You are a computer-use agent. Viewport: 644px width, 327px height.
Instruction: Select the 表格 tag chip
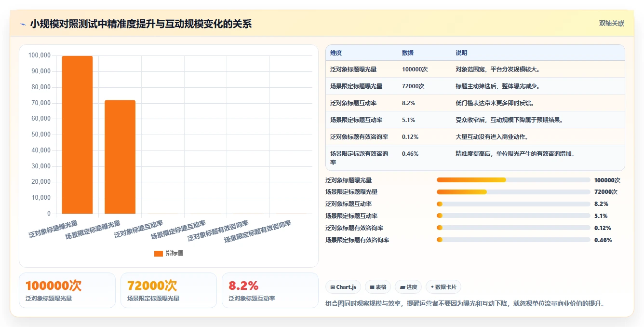378,287
